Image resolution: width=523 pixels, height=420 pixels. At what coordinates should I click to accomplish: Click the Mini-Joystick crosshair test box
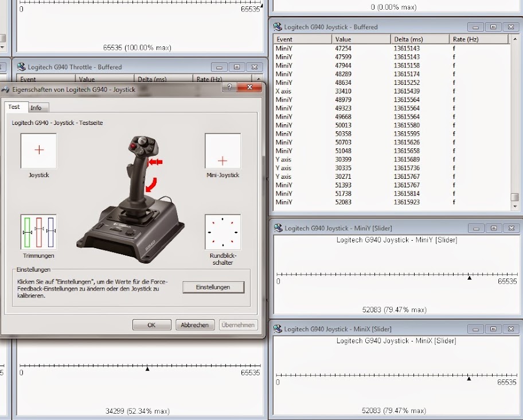(x=223, y=151)
